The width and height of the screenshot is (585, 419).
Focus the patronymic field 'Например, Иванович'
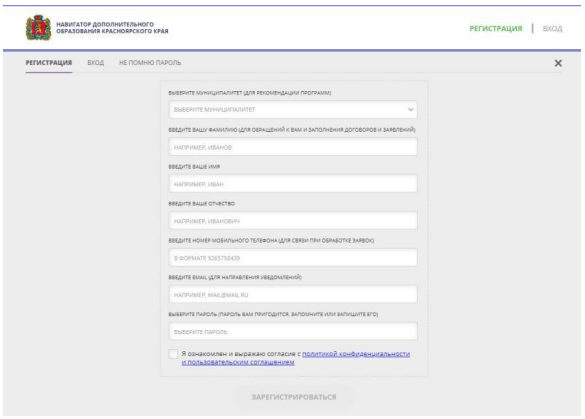[x=293, y=221]
